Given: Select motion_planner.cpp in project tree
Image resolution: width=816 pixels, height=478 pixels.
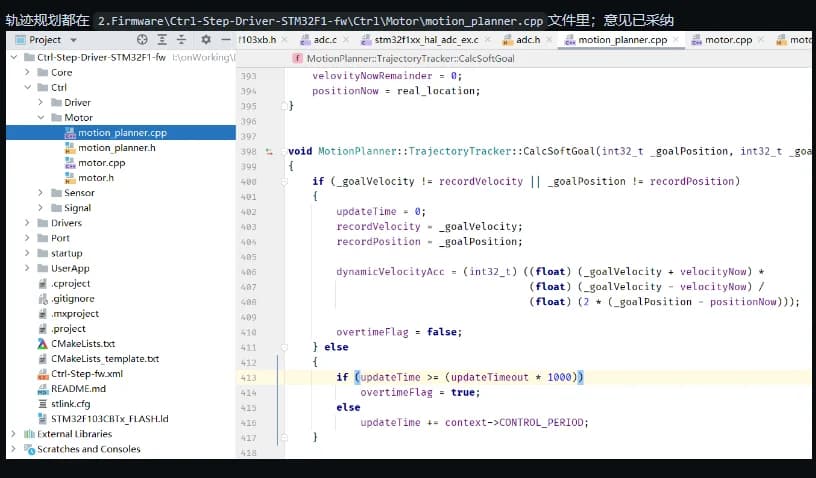Looking at the screenshot, I should (x=121, y=133).
